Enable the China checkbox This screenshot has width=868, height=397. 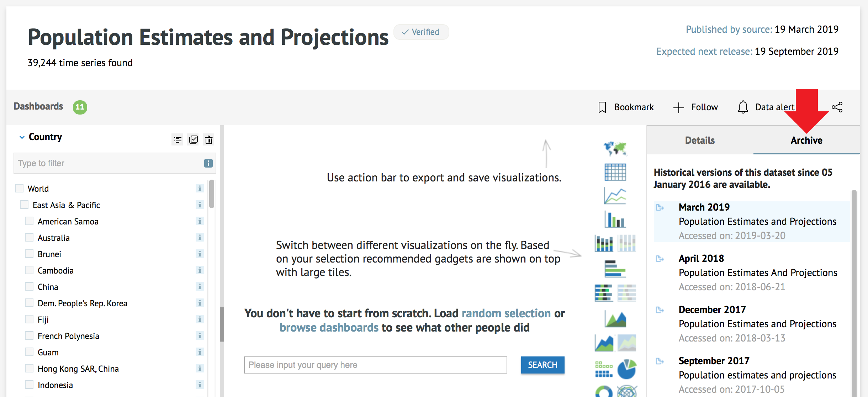tap(29, 286)
